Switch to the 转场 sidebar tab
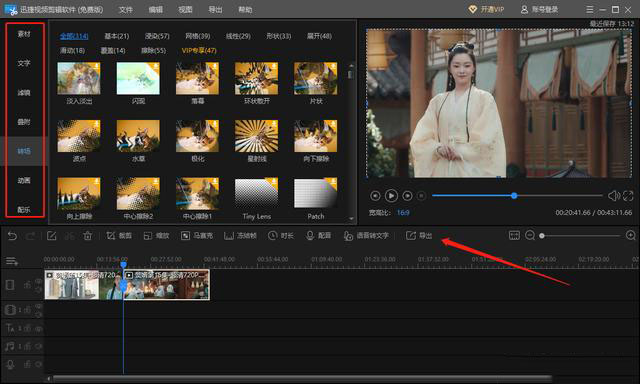640x384 pixels. [24, 151]
